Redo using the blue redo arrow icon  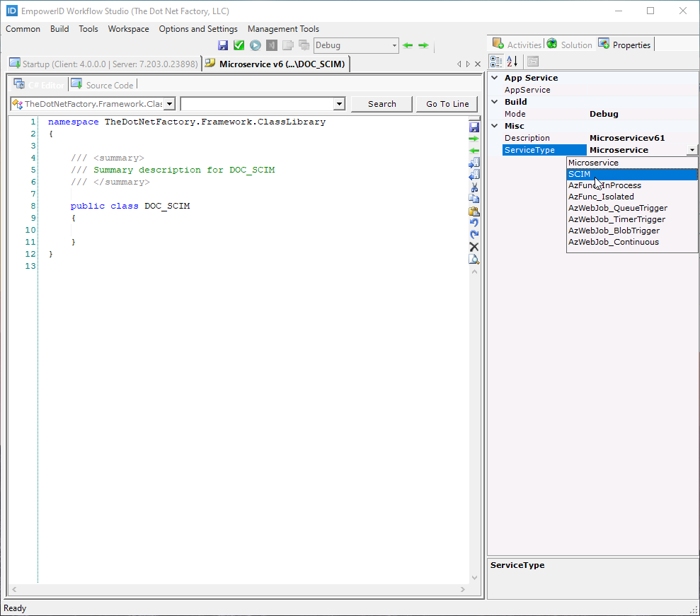(474, 234)
